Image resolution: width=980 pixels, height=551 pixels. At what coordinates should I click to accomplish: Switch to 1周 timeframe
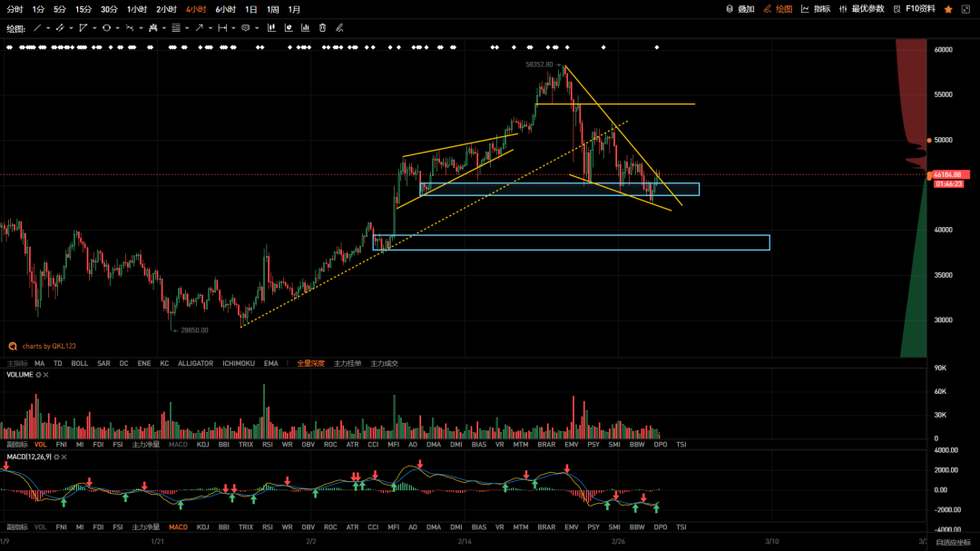pyautogui.click(x=272, y=9)
